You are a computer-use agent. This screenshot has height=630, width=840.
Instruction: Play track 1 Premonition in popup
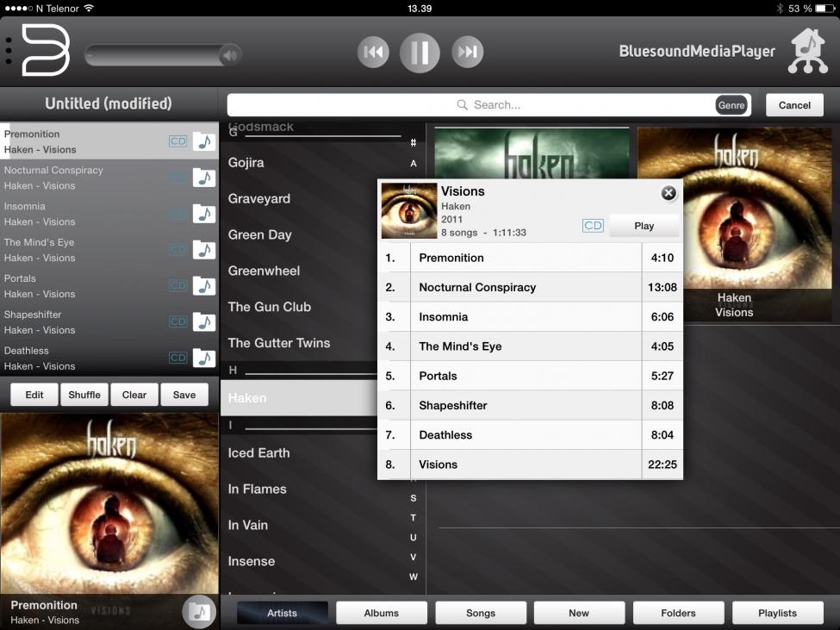click(531, 258)
